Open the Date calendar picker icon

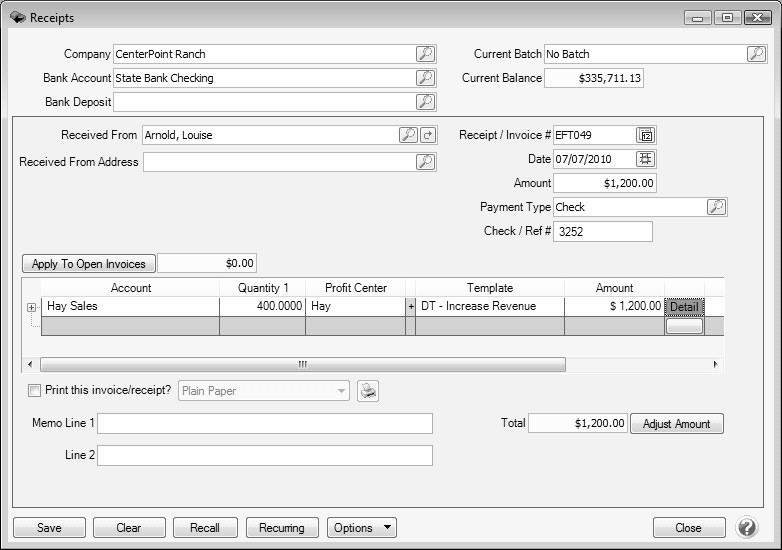646,159
